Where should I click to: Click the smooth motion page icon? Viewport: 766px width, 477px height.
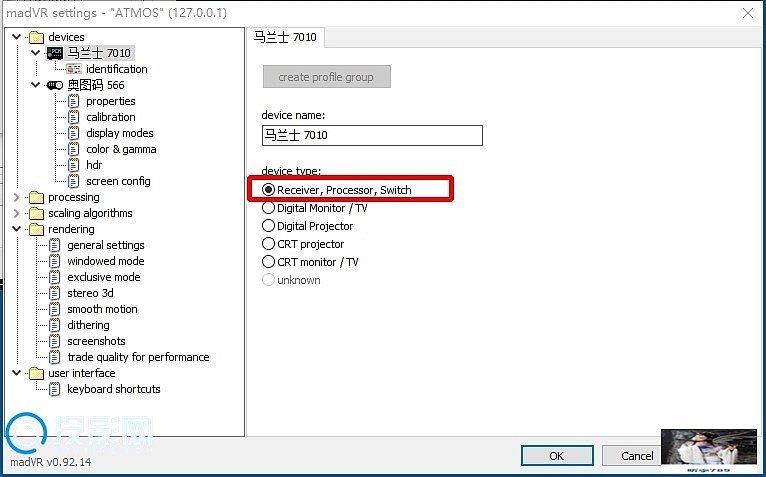pyautogui.click(x=55, y=309)
